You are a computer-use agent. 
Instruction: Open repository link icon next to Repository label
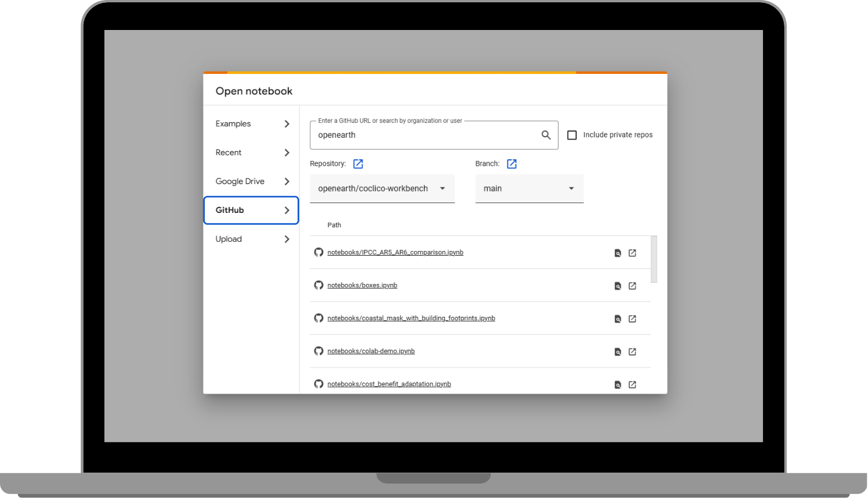coord(358,164)
